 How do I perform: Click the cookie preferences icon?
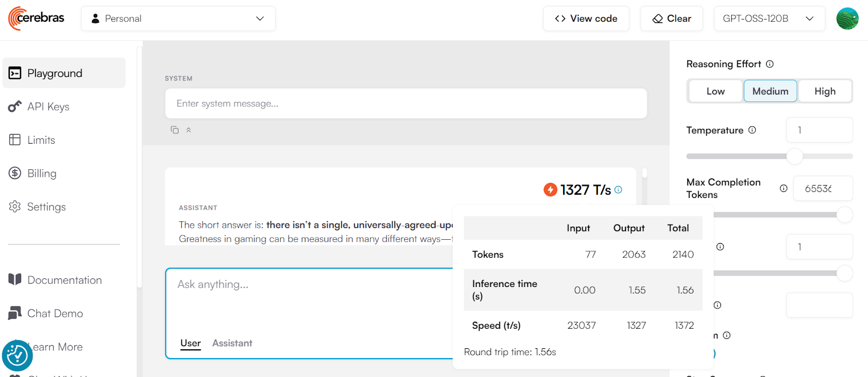[x=17, y=355]
